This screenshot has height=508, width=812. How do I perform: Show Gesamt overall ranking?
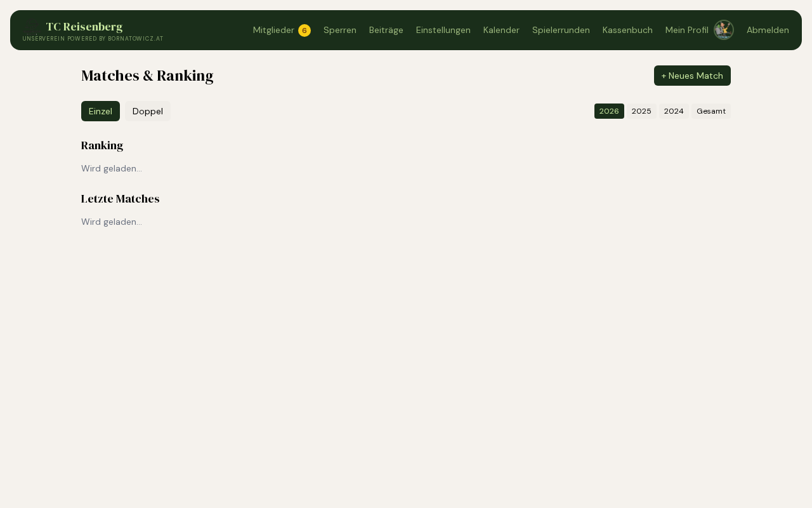pyautogui.click(x=711, y=111)
